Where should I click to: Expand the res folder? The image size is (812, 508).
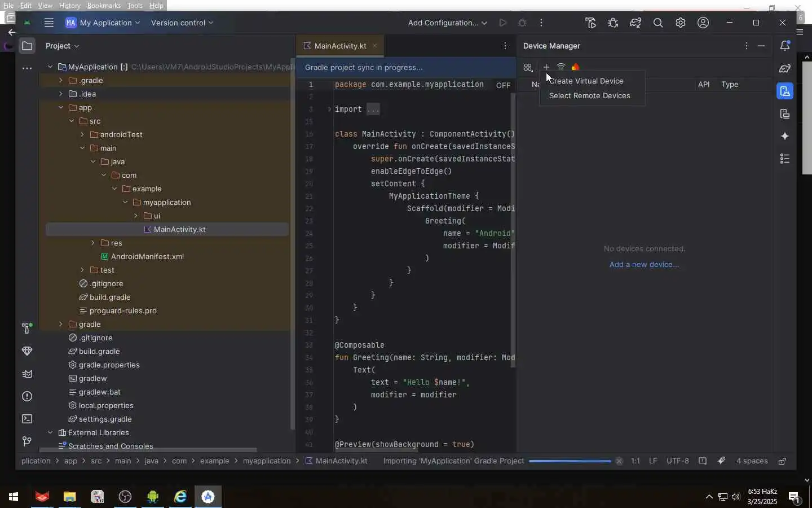click(x=93, y=243)
